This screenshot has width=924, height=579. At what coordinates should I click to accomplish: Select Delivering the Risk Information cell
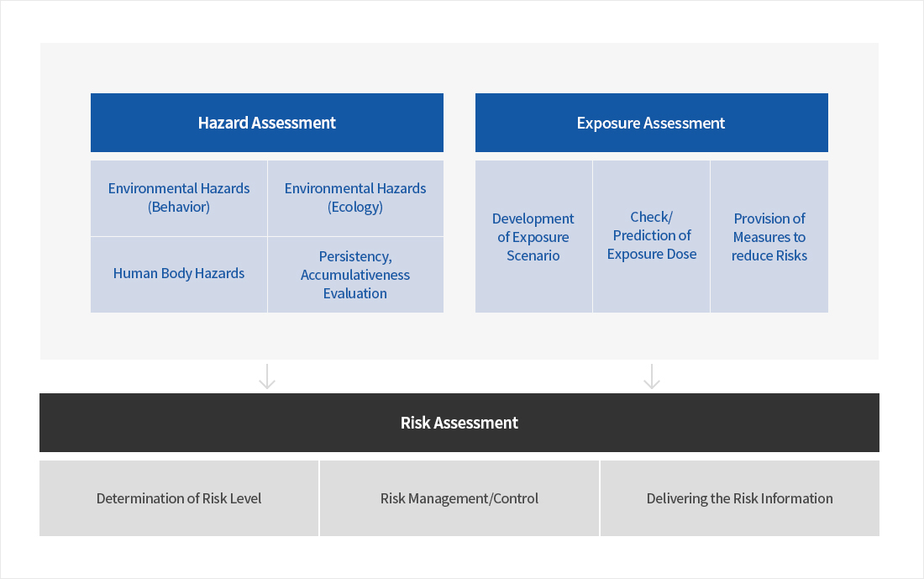point(739,498)
